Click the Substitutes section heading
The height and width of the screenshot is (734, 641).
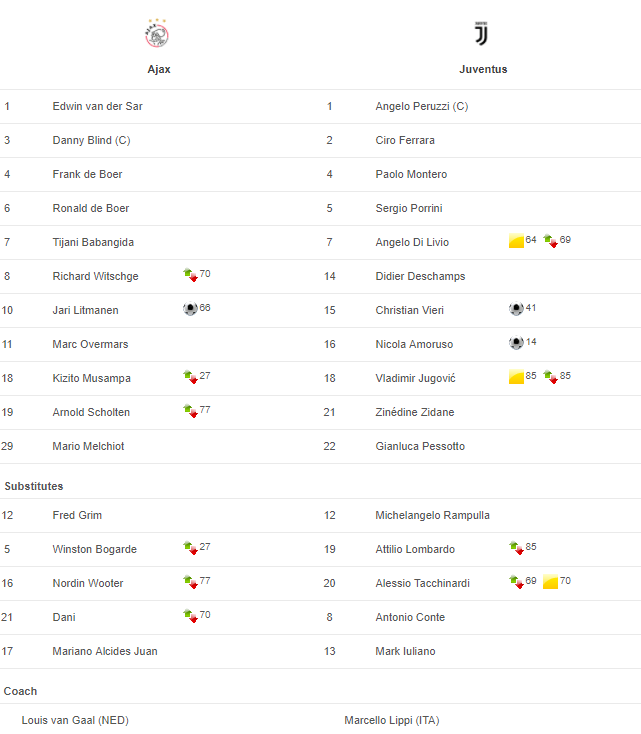click(34, 486)
